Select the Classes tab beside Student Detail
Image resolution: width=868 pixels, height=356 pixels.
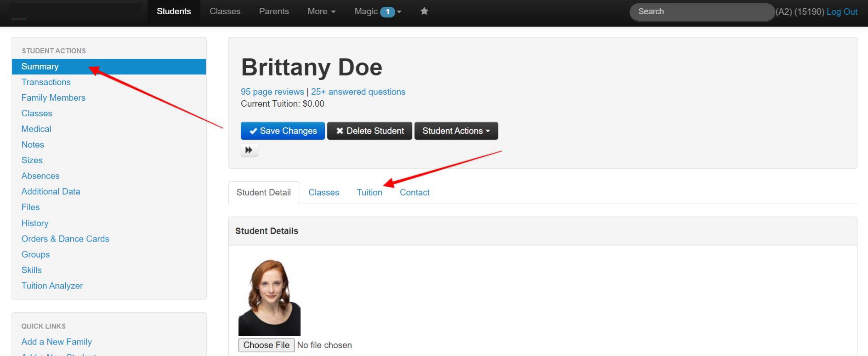point(323,193)
